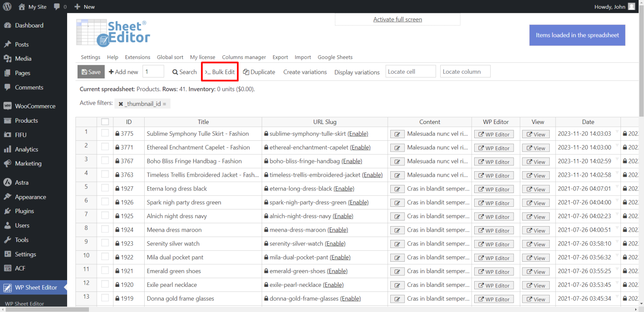The width and height of the screenshot is (644, 312).
Task: Open the Bulk Edit tool
Action: 219,72
